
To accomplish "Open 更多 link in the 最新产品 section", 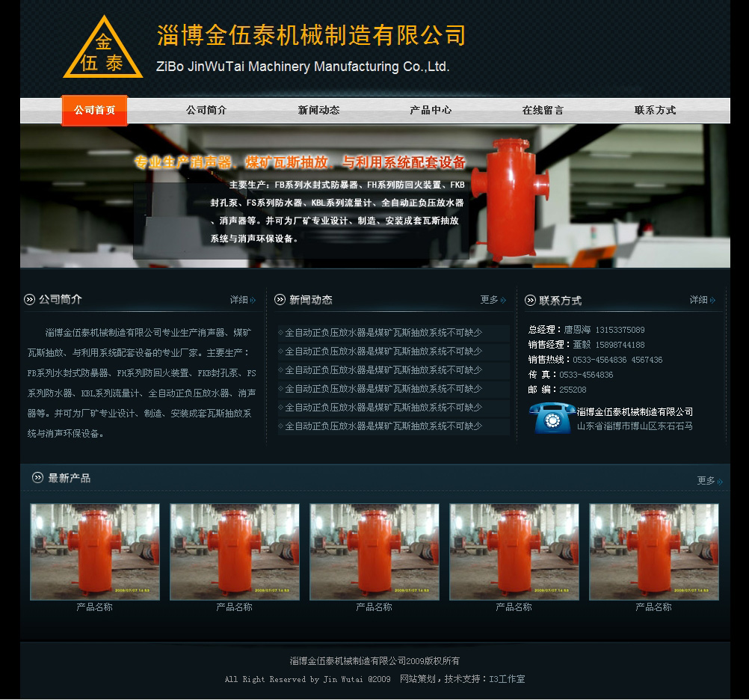I will coord(709,480).
